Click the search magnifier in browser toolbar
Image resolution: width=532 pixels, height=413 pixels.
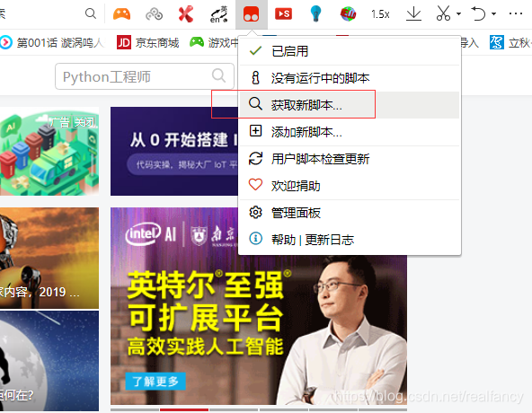91,13
